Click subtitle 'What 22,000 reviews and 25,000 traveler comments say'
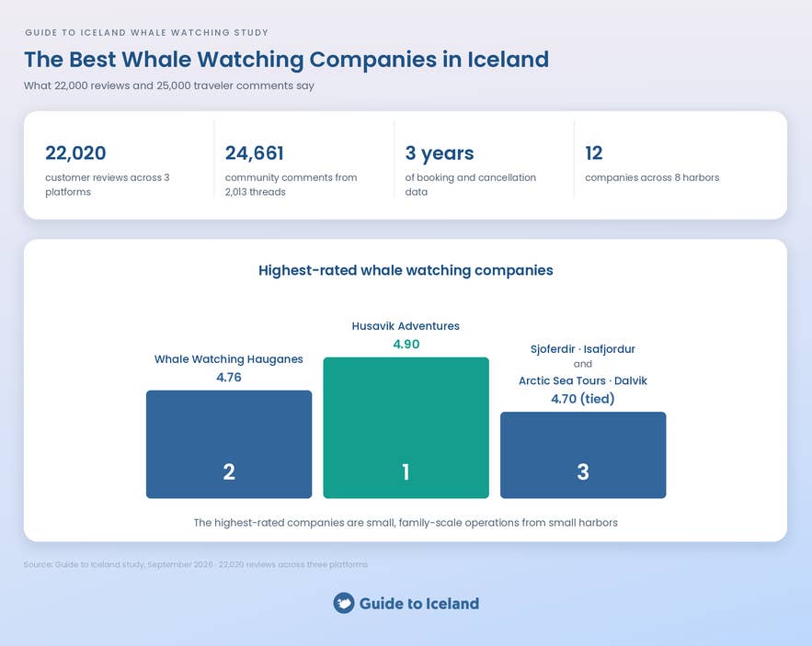 tap(169, 86)
